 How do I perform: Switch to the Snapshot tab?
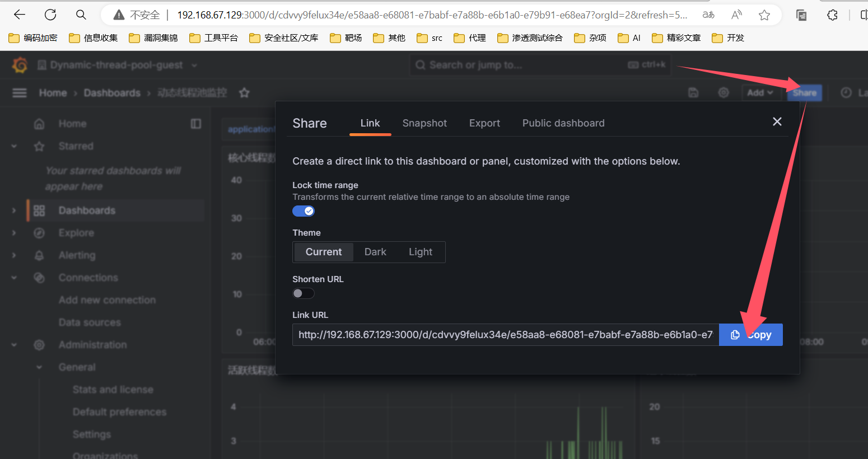coord(424,123)
